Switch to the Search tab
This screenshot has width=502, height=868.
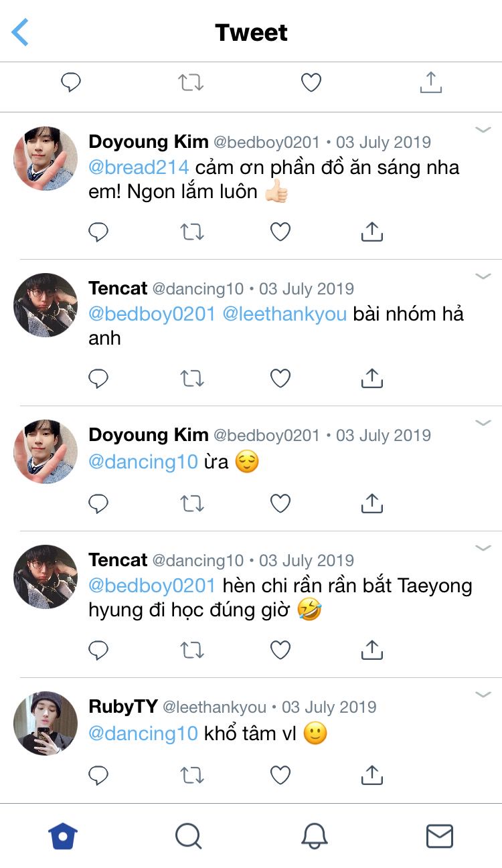[x=188, y=836]
